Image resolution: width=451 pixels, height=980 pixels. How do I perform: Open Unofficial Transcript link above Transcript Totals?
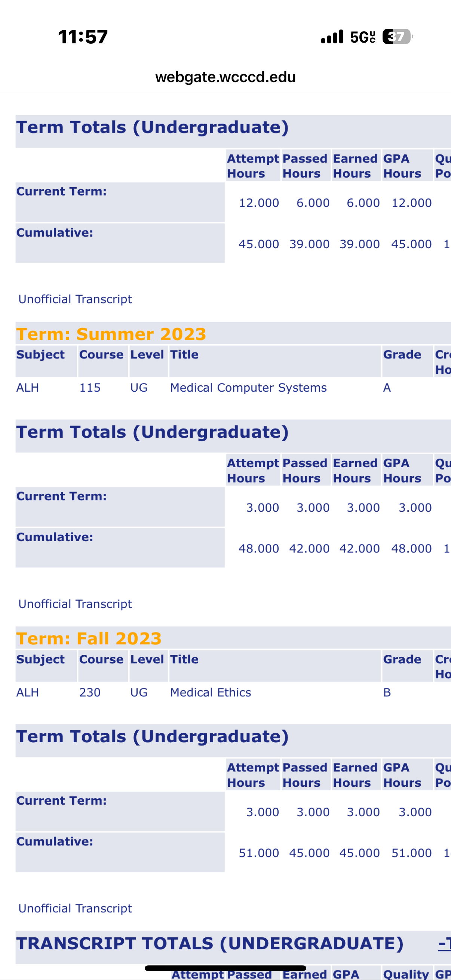point(75,909)
